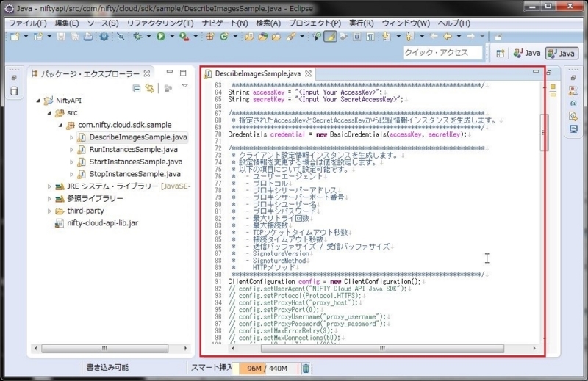Click the database cylinder icon in left trim
Viewport: 588px width, 381px height.
tap(14, 91)
